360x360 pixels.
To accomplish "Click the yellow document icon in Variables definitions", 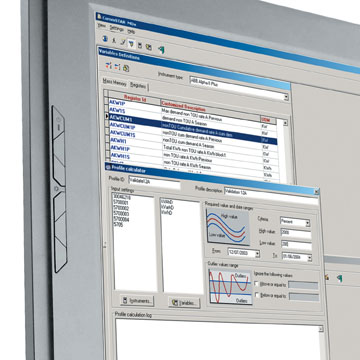I will coord(126,68).
